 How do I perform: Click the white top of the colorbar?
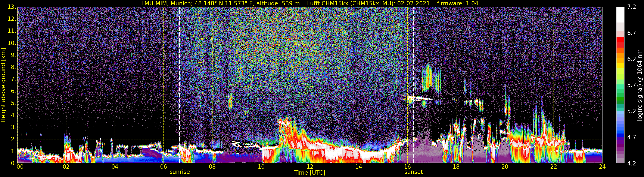[620, 15]
